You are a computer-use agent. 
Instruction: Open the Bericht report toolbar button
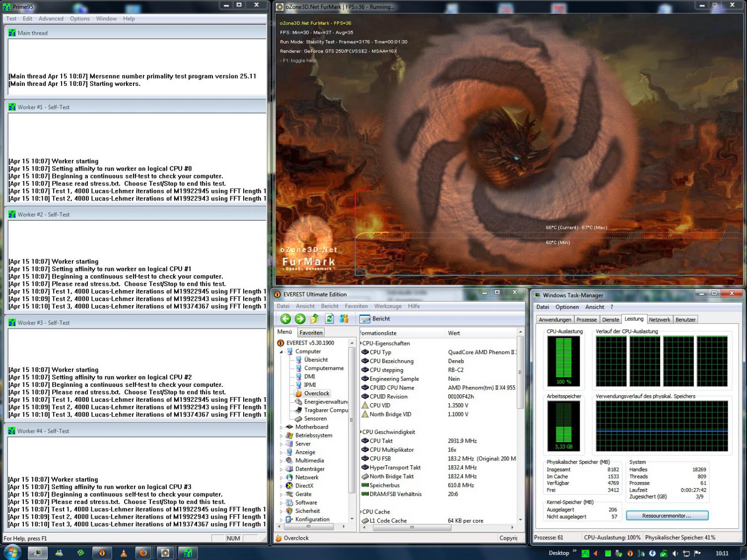[x=375, y=319]
